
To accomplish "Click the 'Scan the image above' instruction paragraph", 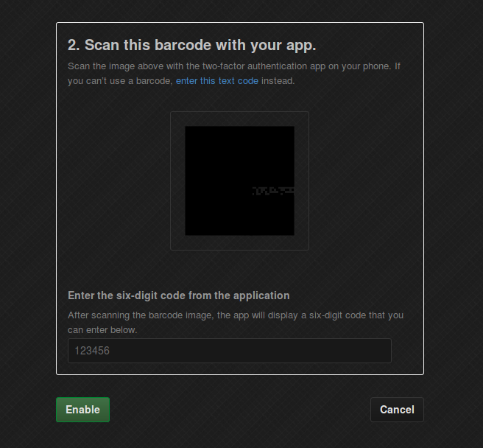I will coord(234,74).
